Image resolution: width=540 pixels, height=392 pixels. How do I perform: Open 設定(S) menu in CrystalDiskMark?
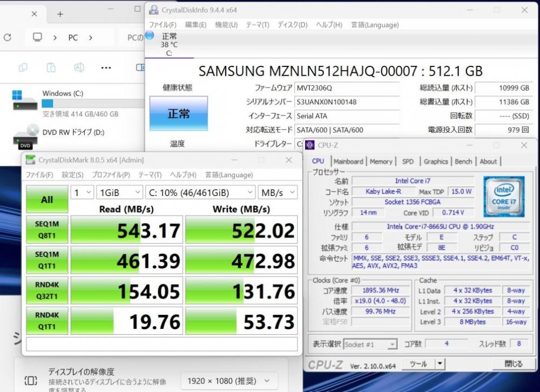pyautogui.click(x=73, y=175)
